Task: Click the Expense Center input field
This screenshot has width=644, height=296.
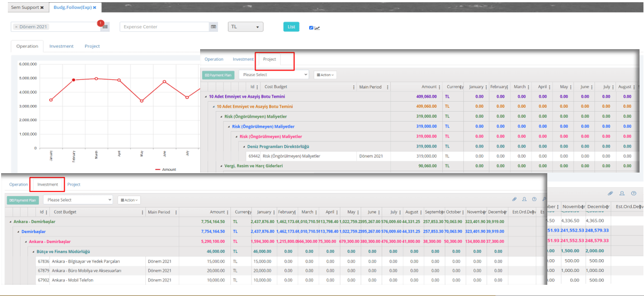Action: coord(164,27)
